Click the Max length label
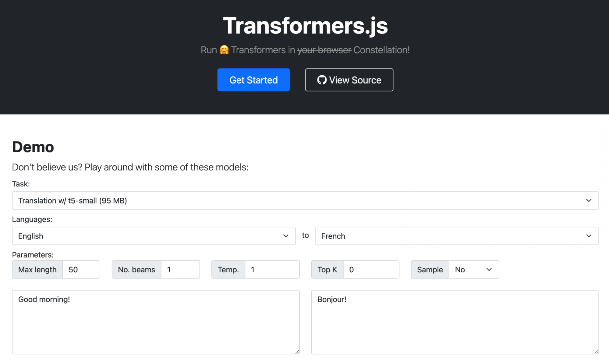The height and width of the screenshot is (364, 609). [37, 269]
